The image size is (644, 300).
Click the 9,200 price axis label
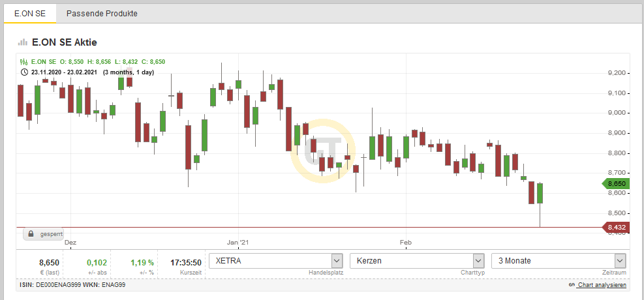pyautogui.click(x=616, y=73)
